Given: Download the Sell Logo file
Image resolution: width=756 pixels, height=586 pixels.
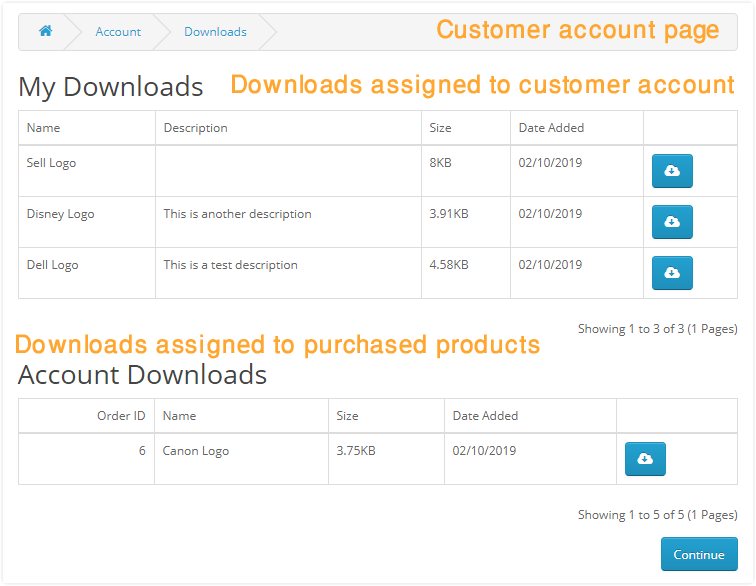Looking at the screenshot, I should [672, 171].
